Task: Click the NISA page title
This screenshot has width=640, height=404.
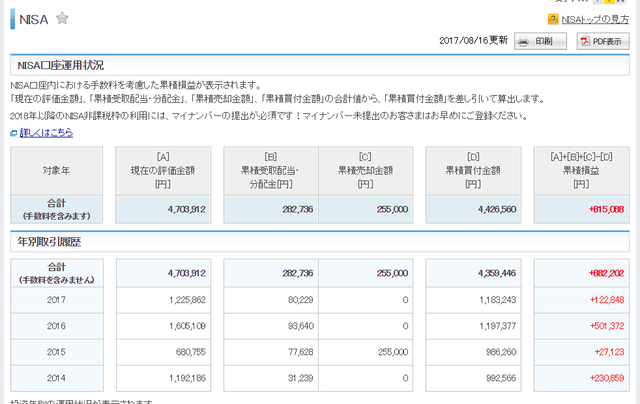Action: pos(33,19)
